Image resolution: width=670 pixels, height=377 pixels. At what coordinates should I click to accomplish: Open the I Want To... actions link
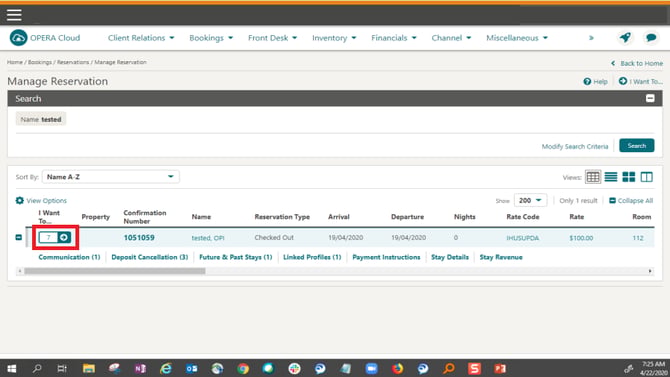pos(641,81)
